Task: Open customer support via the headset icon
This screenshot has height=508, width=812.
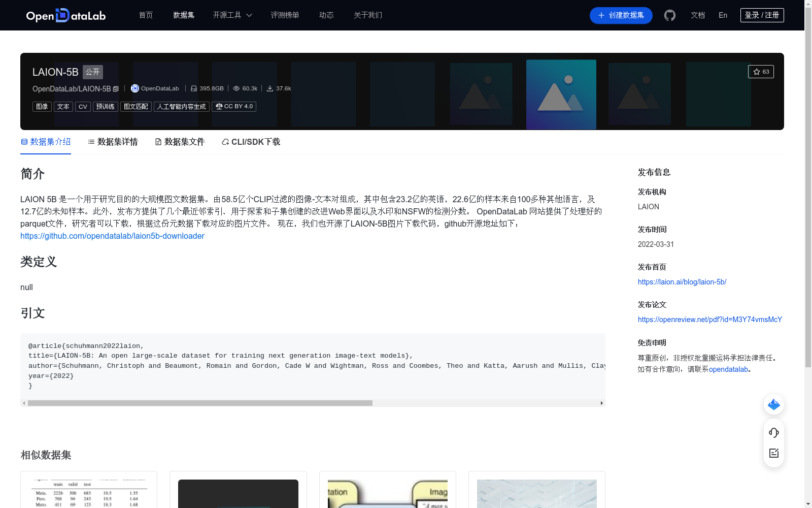Action: pyautogui.click(x=773, y=433)
